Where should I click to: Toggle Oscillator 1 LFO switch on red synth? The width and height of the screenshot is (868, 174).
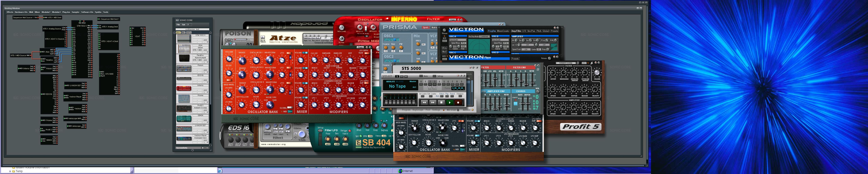coord(289,53)
